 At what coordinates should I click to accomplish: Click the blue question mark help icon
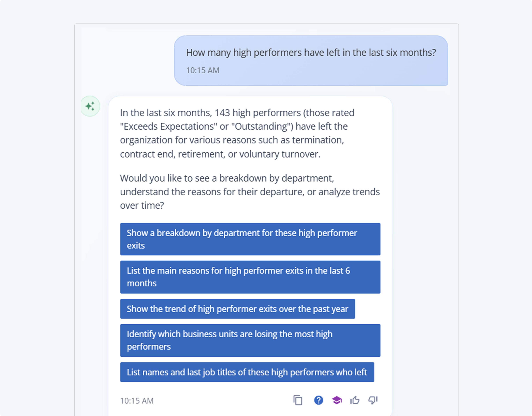click(x=318, y=400)
